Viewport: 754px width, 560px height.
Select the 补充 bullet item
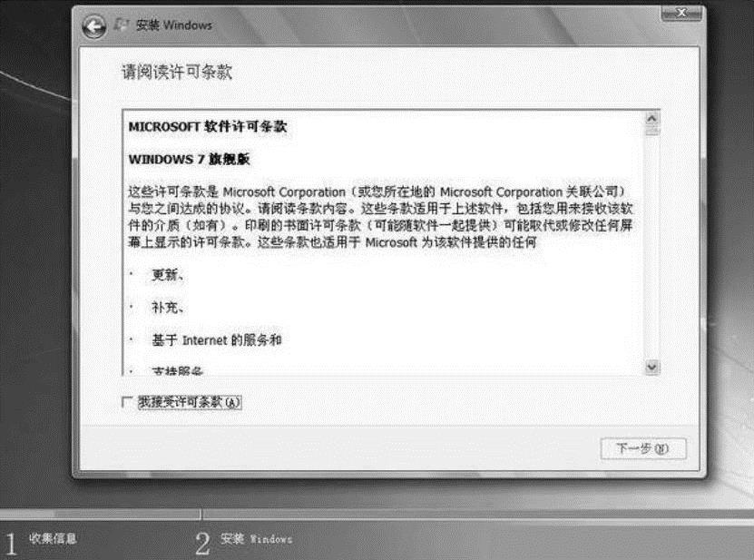click(167, 308)
